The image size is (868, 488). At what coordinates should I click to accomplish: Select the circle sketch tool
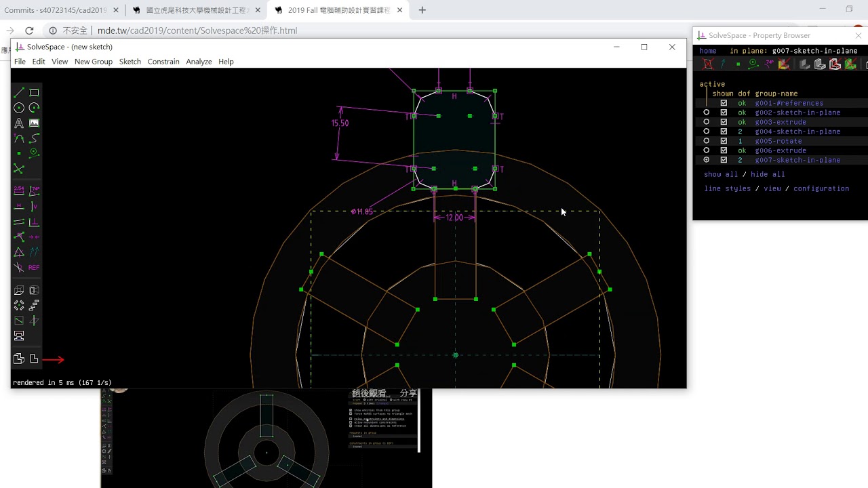tap(19, 108)
